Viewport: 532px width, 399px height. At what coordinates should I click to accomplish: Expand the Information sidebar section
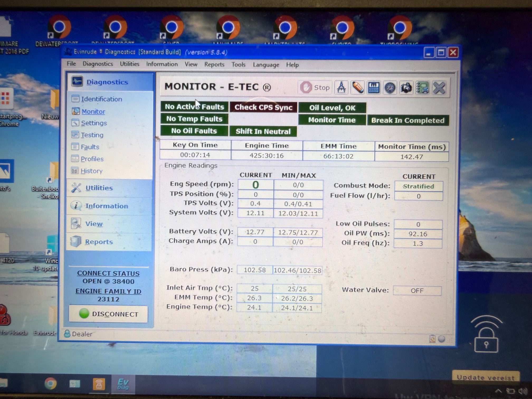pos(109,206)
